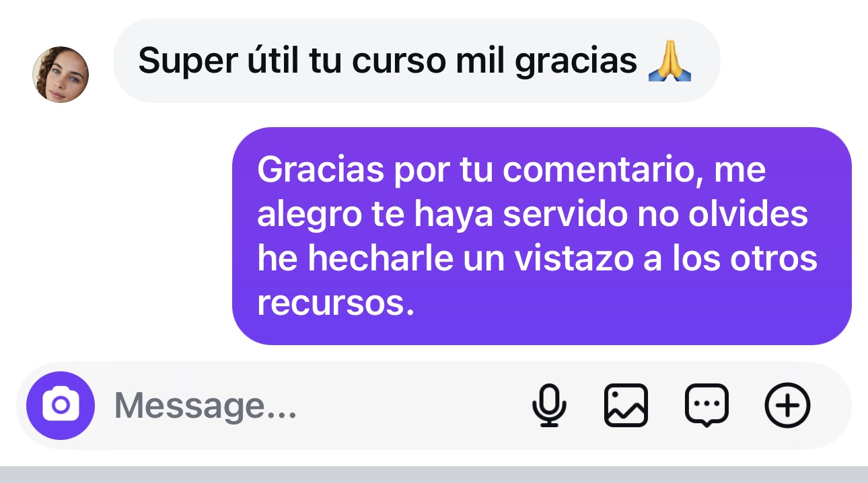Focus the Message... text field

point(316,406)
